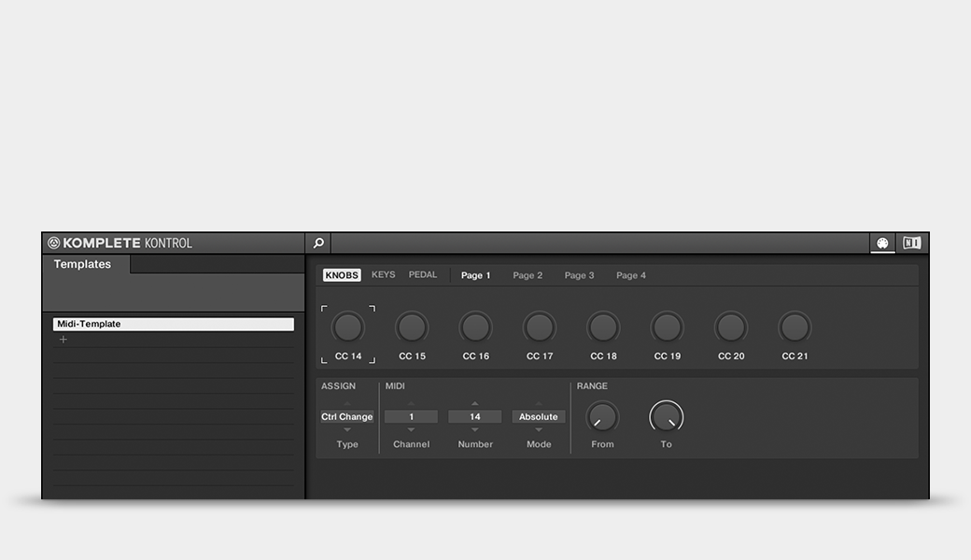Click the ASSIGN section label
The width and height of the screenshot is (971, 560).
point(338,386)
